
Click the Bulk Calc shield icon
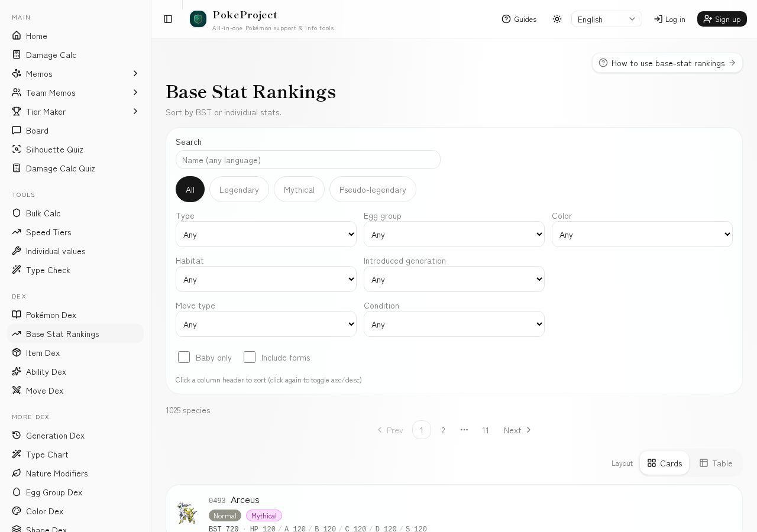(17, 213)
